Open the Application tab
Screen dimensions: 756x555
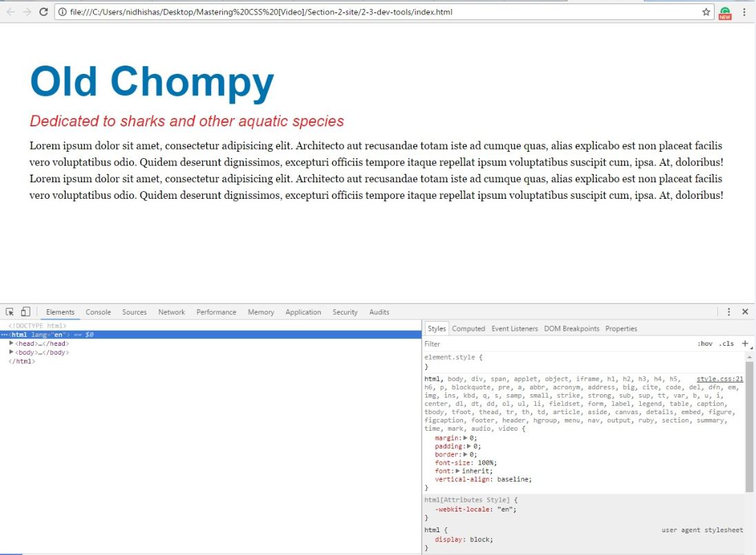(304, 312)
